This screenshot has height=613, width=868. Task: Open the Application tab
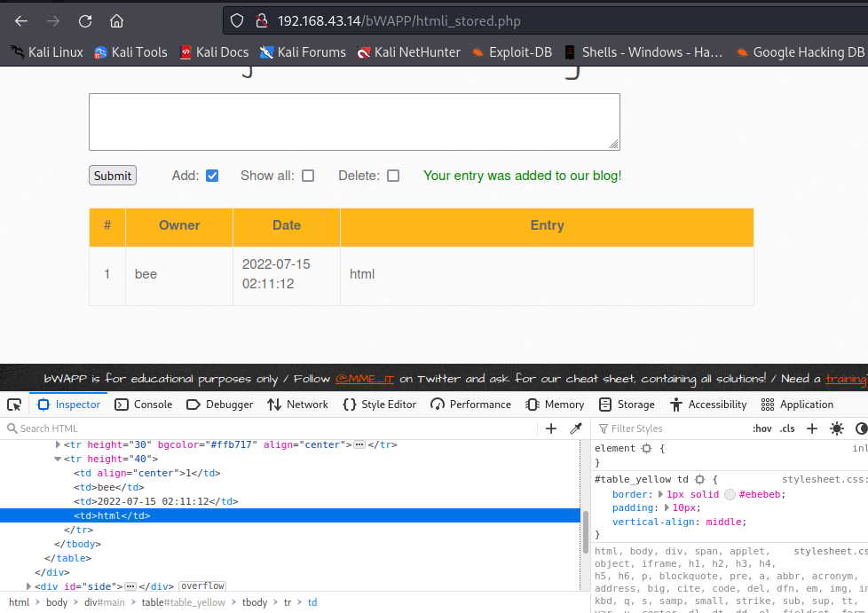[x=797, y=405]
